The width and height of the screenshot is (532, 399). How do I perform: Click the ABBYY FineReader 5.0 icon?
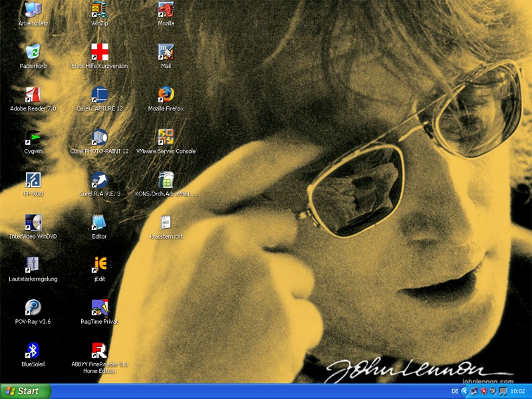100,350
